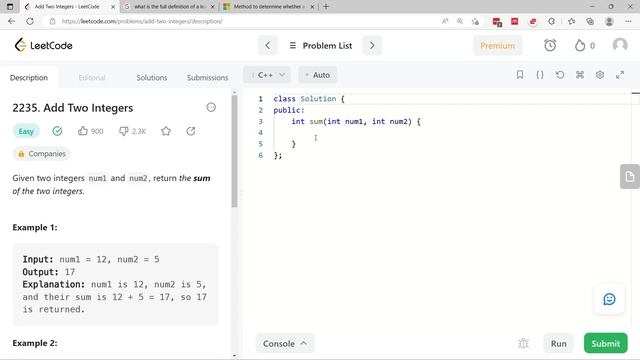Viewport: 640px width, 360px height.
Task: Run the code
Action: 558,344
